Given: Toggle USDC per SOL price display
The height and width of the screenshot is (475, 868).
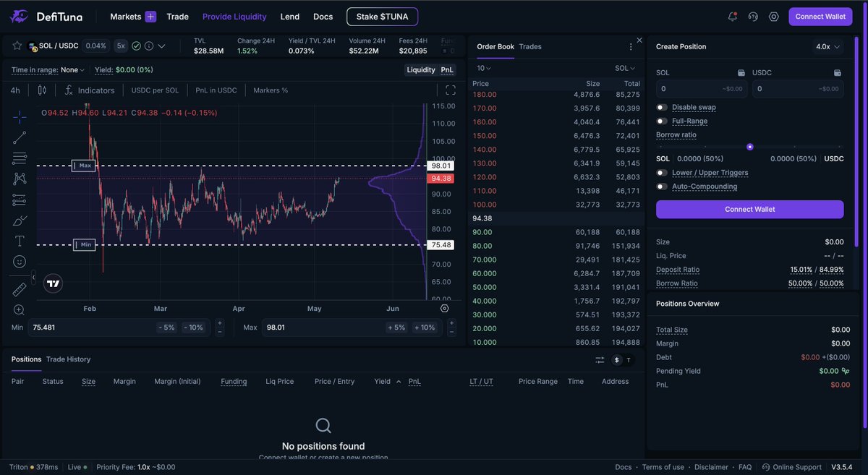Looking at the screenshot, I should coord(155,90).
